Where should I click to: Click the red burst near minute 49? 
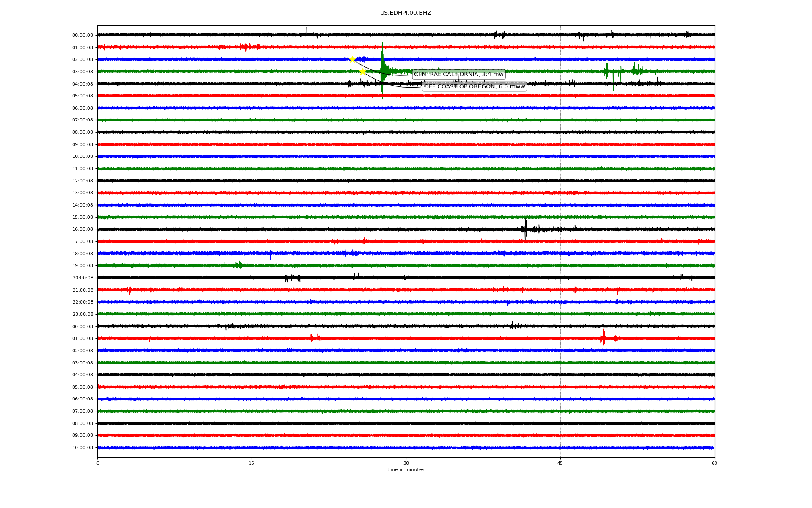tap(603, 338)
